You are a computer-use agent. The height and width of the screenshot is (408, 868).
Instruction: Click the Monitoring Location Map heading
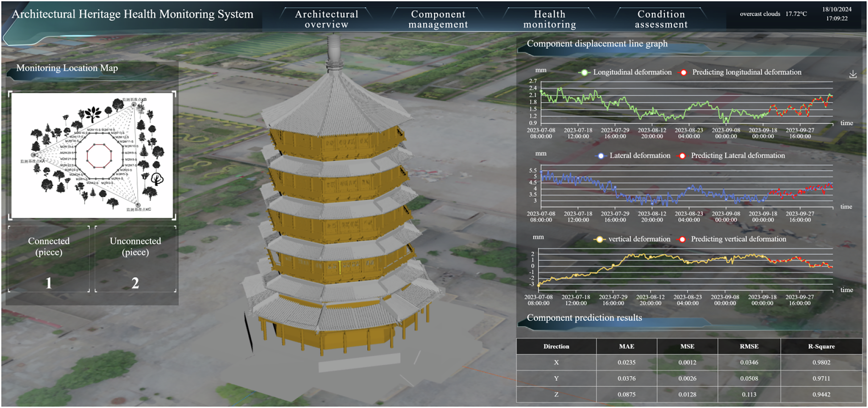coord(67,68)
